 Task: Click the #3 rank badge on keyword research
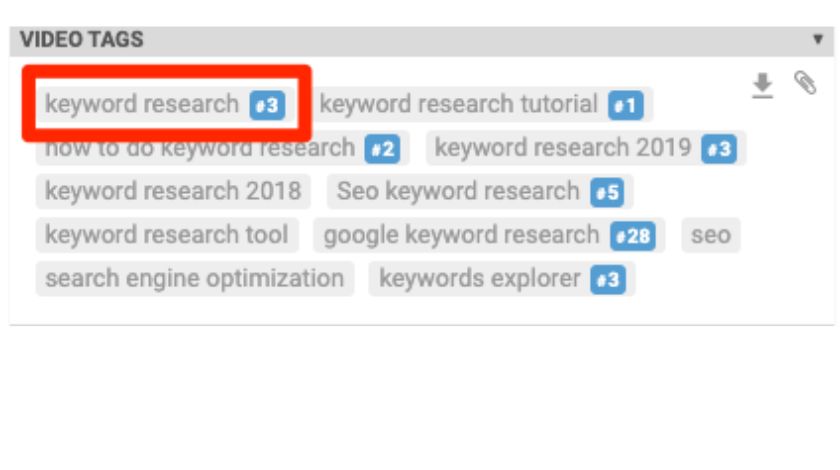267,105
